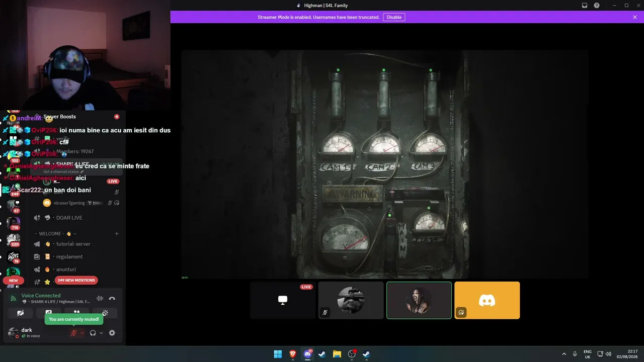Open Discord user settings gear
This screenshot has height=362, width=644.
[x=112, y=333]
